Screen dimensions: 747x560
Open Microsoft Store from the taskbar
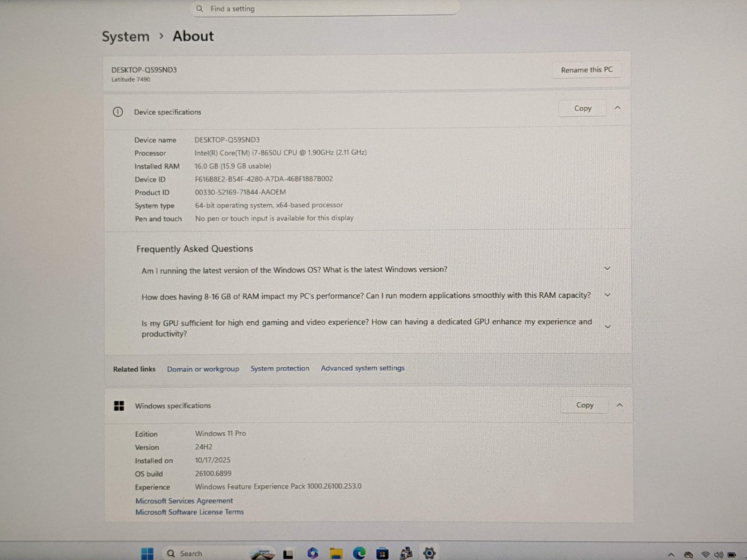(x=382, y=553)
